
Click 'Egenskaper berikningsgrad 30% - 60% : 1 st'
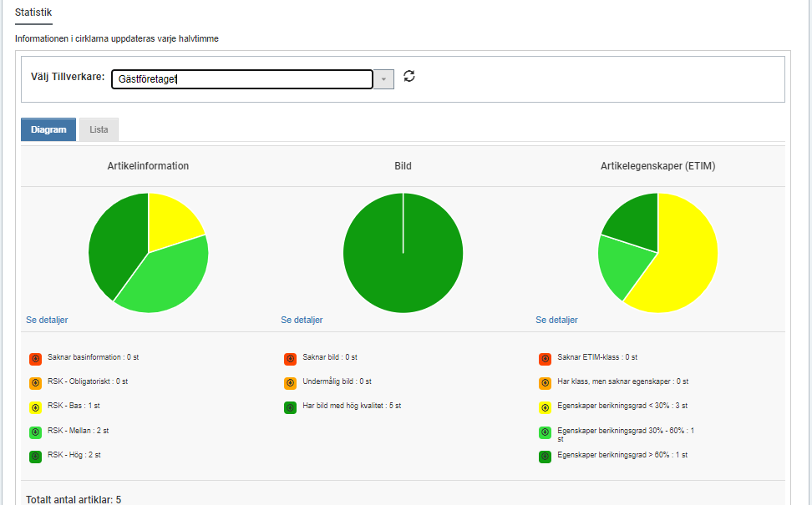(626, 435)
